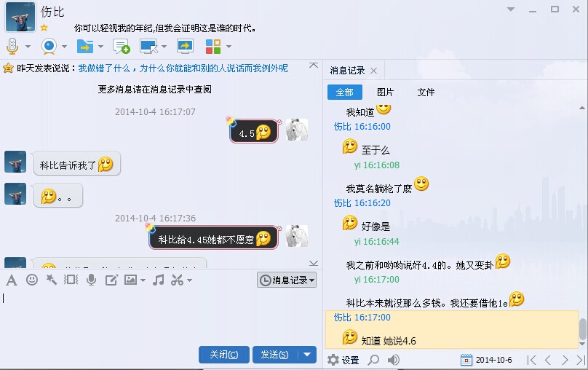This screenshot has height=370, width=588.
Task: Toggle sound speaker icon in history panel
Action: (393, 360)
